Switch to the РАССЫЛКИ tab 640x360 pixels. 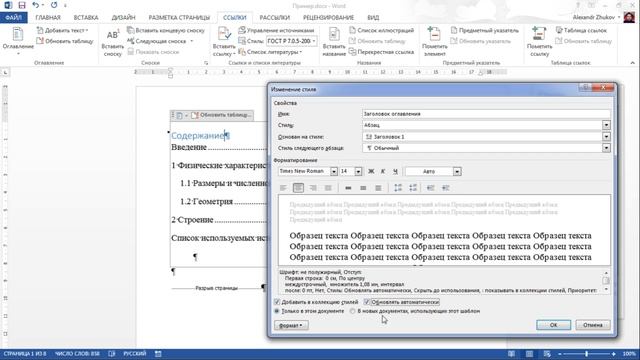tap(275, 18)
